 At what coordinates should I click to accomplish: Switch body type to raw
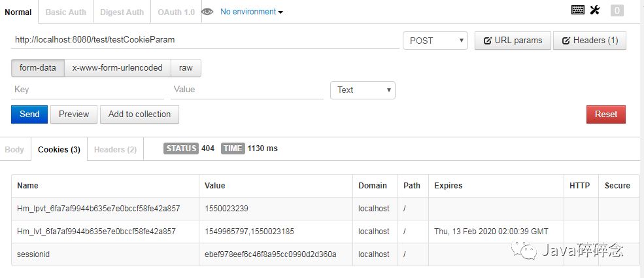pos(186,68)
